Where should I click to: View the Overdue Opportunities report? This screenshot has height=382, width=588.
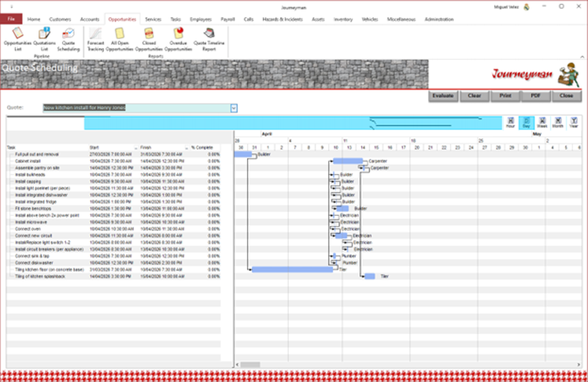[178, 39]
